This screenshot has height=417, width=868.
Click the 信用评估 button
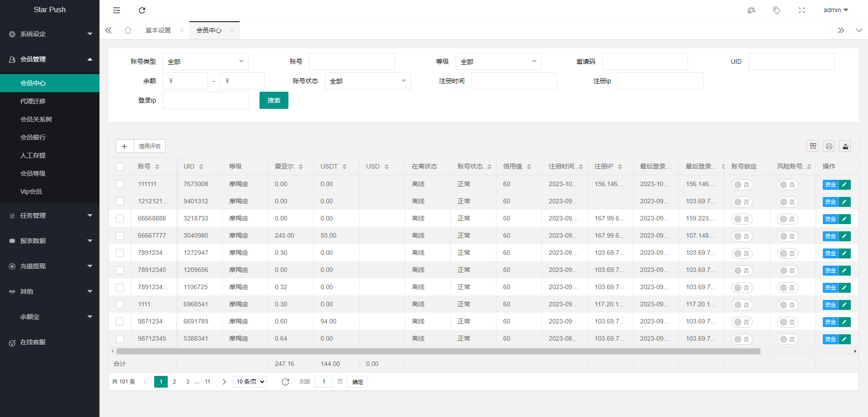click(x=150, y=146)
